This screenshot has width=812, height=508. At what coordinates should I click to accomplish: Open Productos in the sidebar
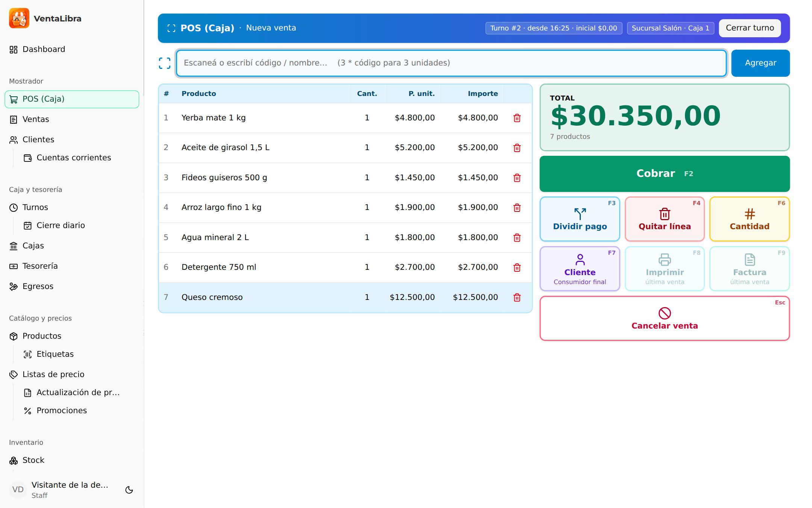coord(72,336)
